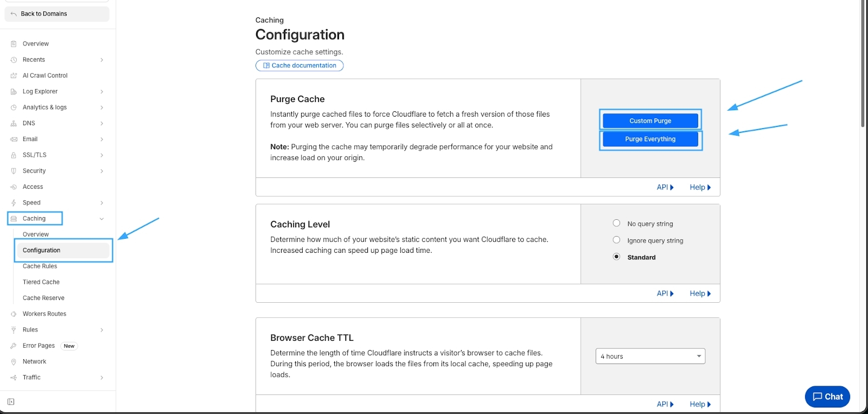The height and width of the screenshot is (414, 868).
Task: Open the Caching Configuration submenu item
Action: tap(62, 250)
